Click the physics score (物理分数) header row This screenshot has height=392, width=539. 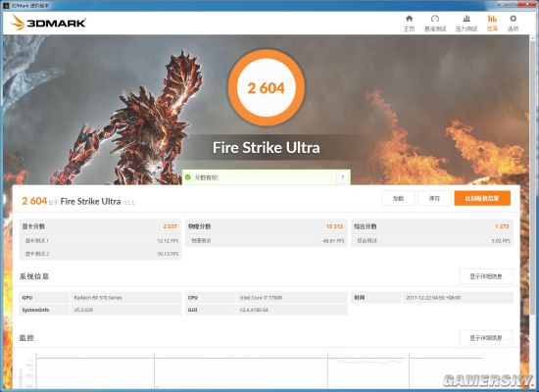[266, 226]
